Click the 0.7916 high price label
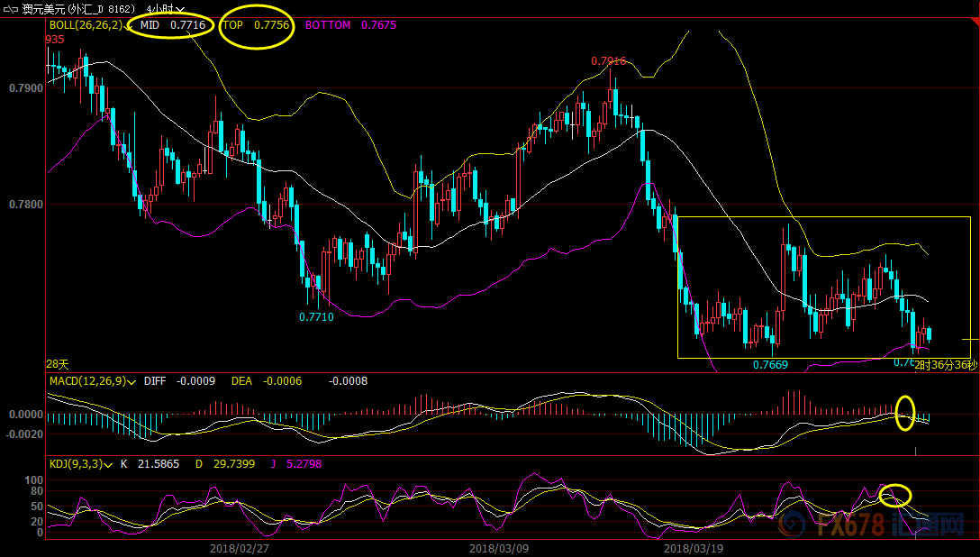 tap(608, 61)
